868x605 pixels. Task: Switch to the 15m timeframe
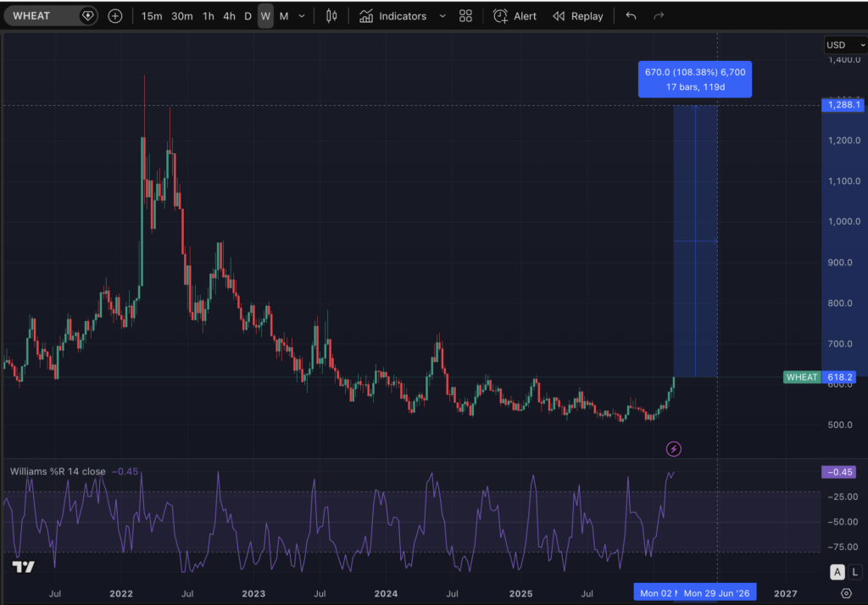point(152,16)
